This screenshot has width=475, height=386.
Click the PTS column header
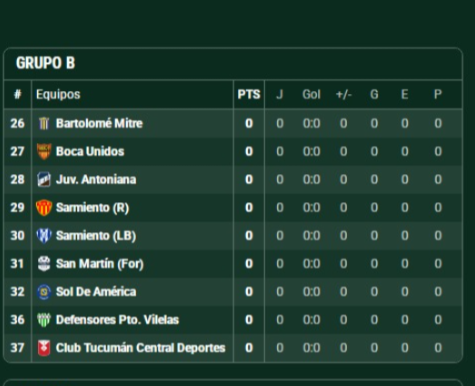point(249,95)
